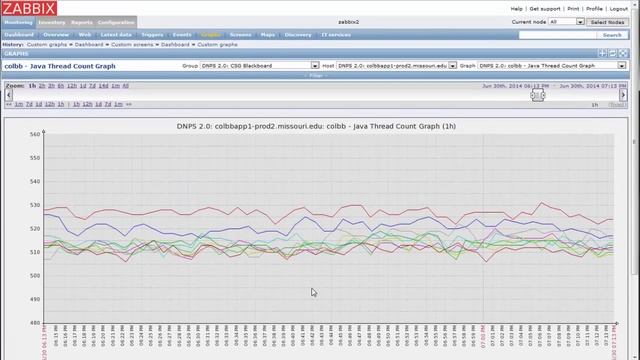This screenshot has height=360, width=640.
Task: Move time range forward with right arrow
Action: 623,95
